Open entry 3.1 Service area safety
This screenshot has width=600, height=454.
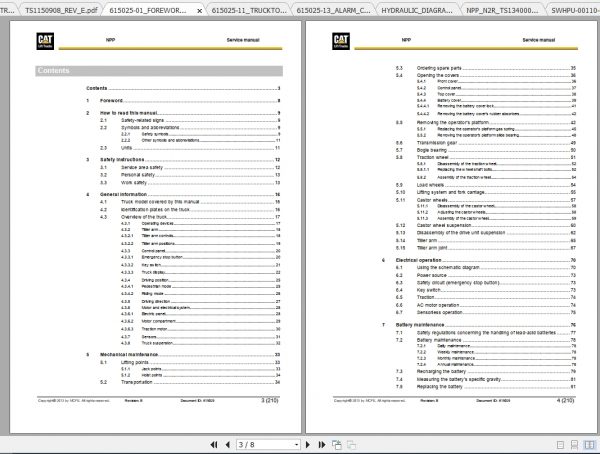pos(190,167)
